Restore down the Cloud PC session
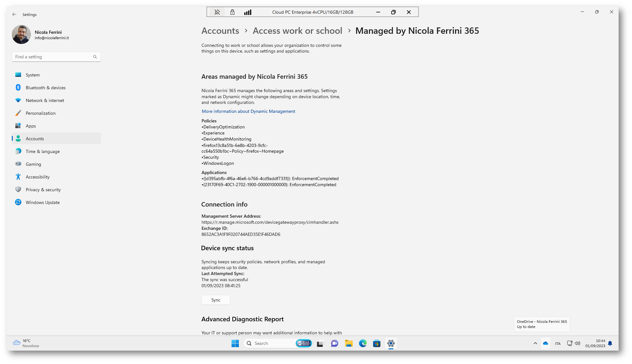Screen dimensions: 632x364 393,12
